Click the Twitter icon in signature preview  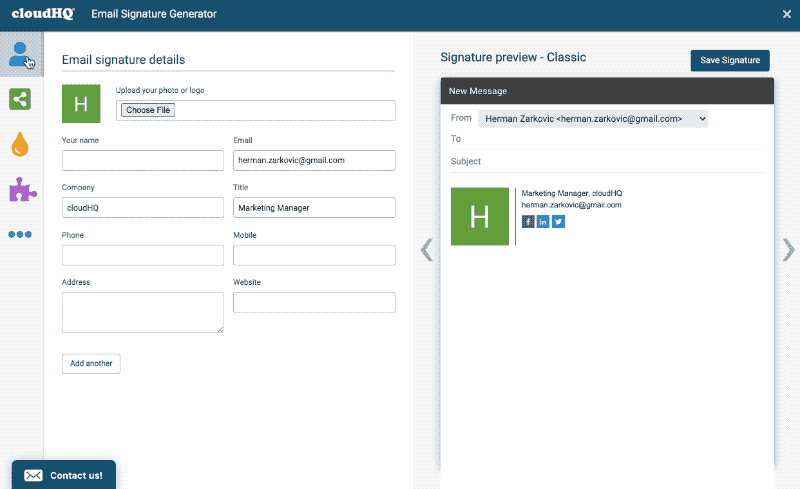[x=558, y=221]
